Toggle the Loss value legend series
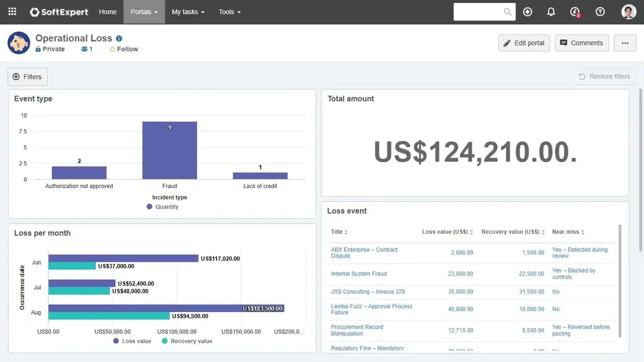The width and height of the screenshot is (644, 362). click(132, 341)
